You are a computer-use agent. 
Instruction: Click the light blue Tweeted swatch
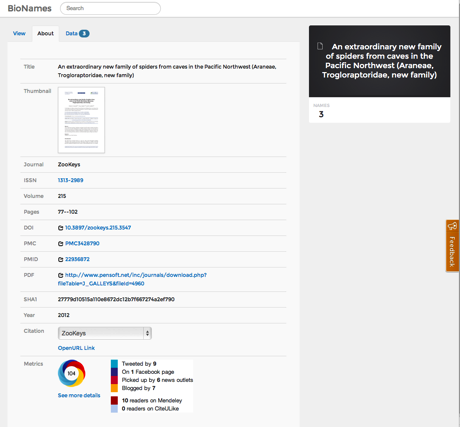pos(114,364)
